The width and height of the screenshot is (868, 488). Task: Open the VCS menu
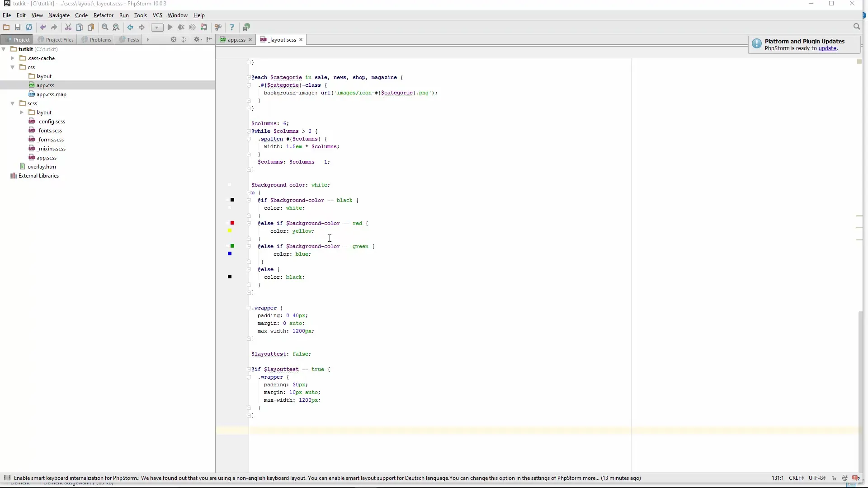tap(157, 15)
